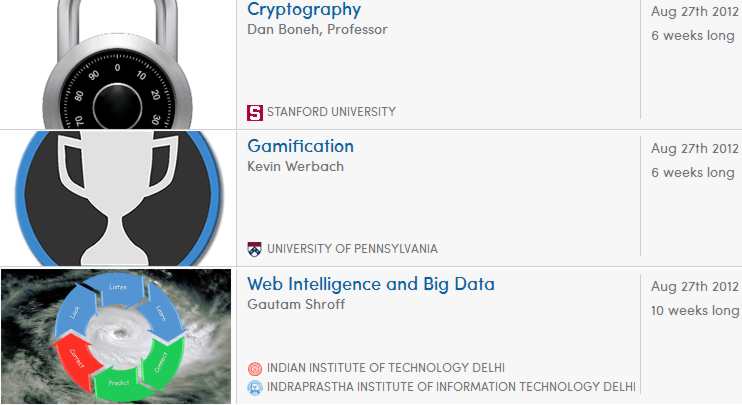Click UNIVERSITY OF PENNSYLVANIA text link
Image resolution: width=742 pixels, height=405 pixels.
(352, 249)
